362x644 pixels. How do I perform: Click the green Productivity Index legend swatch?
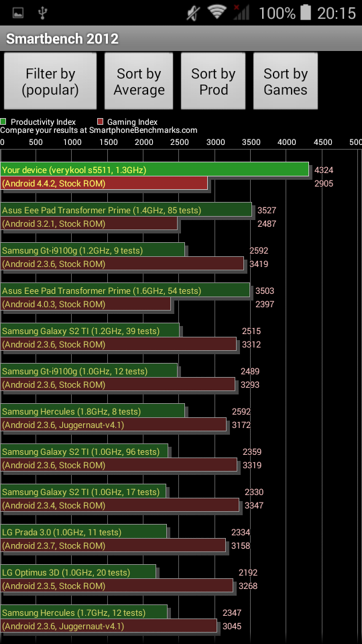pos(3,121)
